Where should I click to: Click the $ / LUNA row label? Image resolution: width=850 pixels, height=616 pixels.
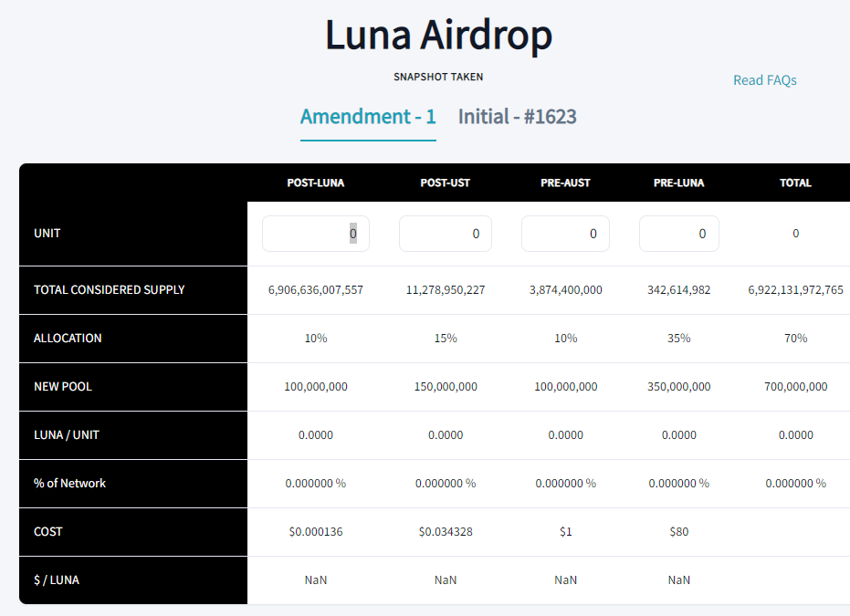pos(57,579)
